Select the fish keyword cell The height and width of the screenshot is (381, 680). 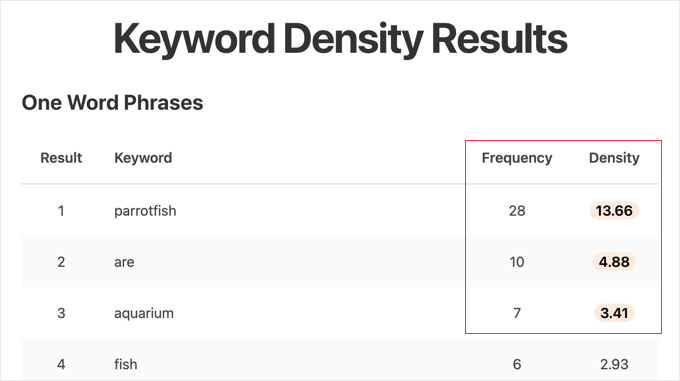(x=126, y=364)
